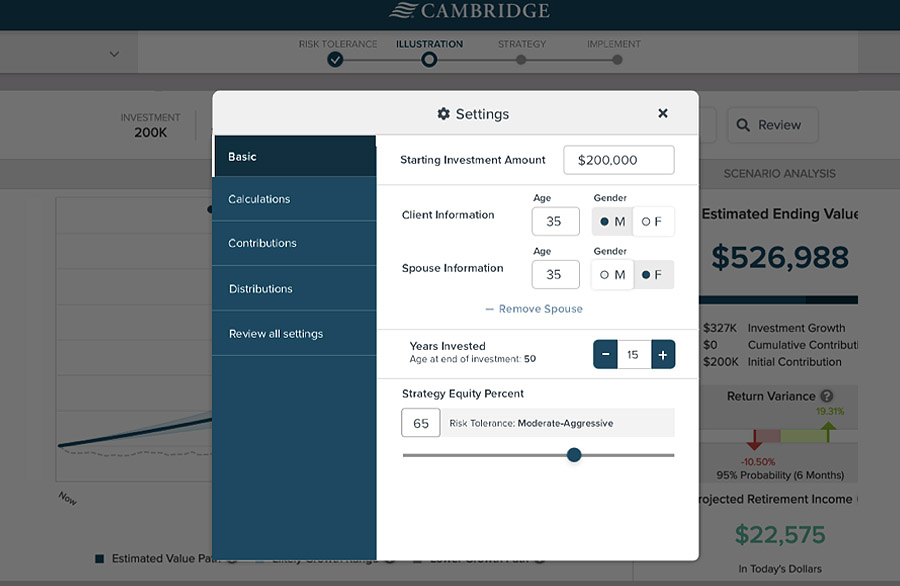Click the minus button for Years Invested
This screenshot has width=900, height=586.
pos(605,354)
